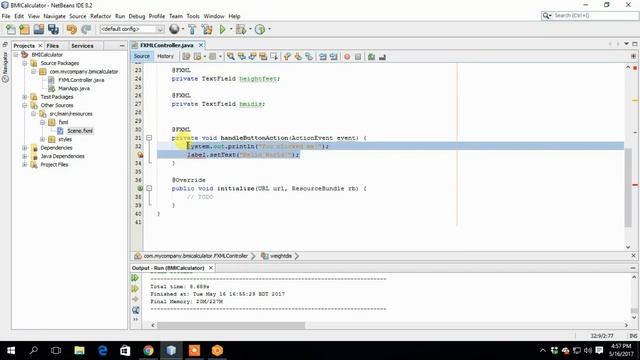Select MainApp.java in project tree

click(73, 89)
